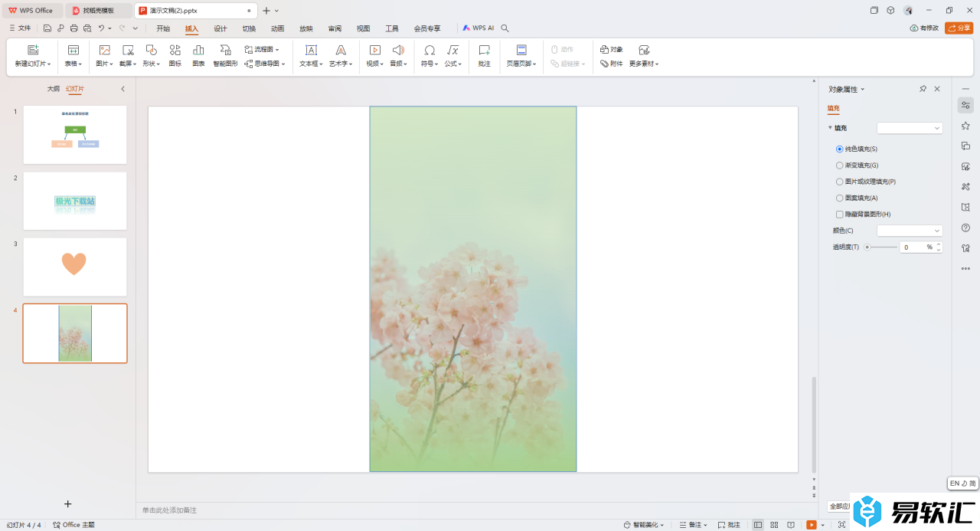Switch to slide sorter view in status bar
Image resolution: width=980 pixels, height=531 pixels.
point(774,525)
